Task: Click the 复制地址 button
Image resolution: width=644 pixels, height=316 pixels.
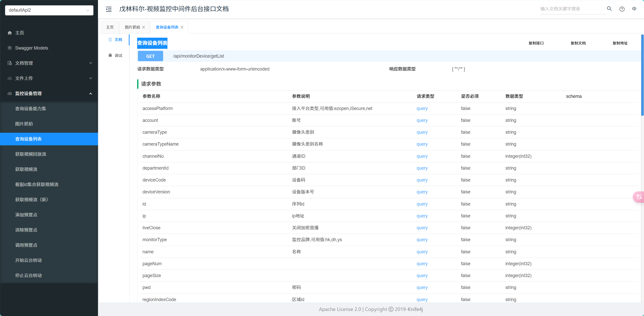Action: pyautogui.click(x=620, y=43)
